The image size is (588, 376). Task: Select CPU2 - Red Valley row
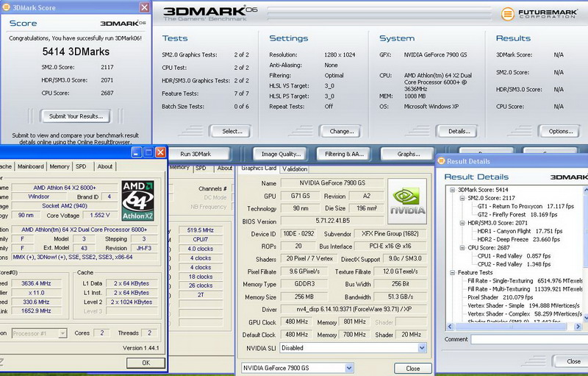pos(514,264)
